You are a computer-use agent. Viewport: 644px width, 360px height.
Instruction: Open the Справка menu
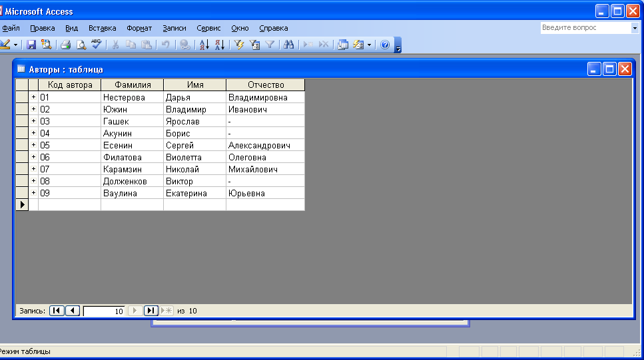pyautogui.click(x=274, y=29)
